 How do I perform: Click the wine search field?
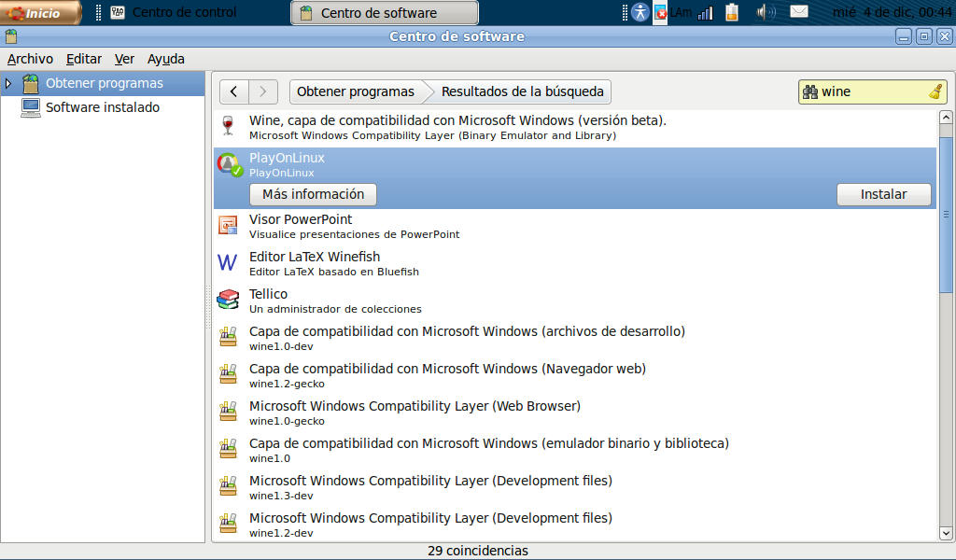coord(872,92)
